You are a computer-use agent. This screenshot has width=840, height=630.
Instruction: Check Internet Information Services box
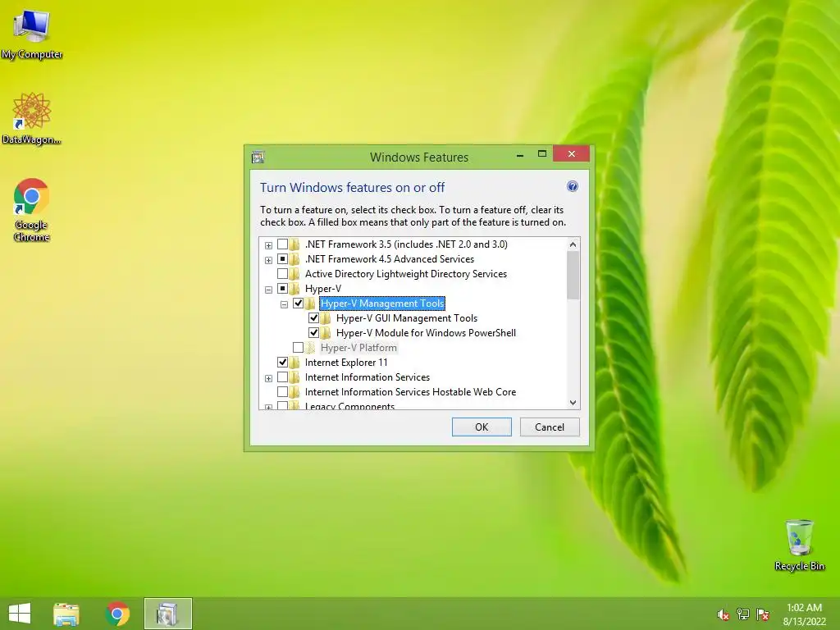point(282,377)
